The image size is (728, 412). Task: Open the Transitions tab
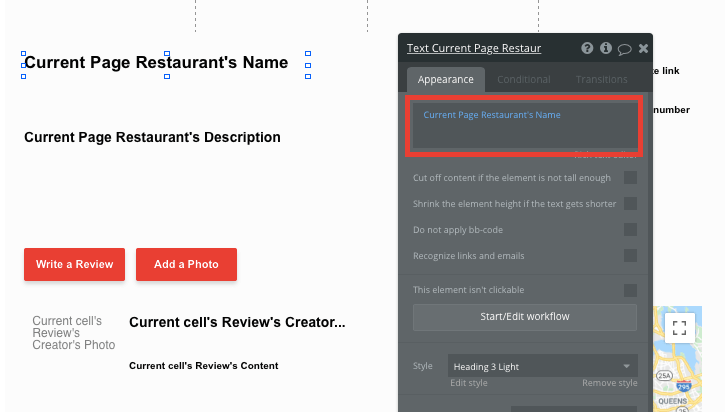601,79
